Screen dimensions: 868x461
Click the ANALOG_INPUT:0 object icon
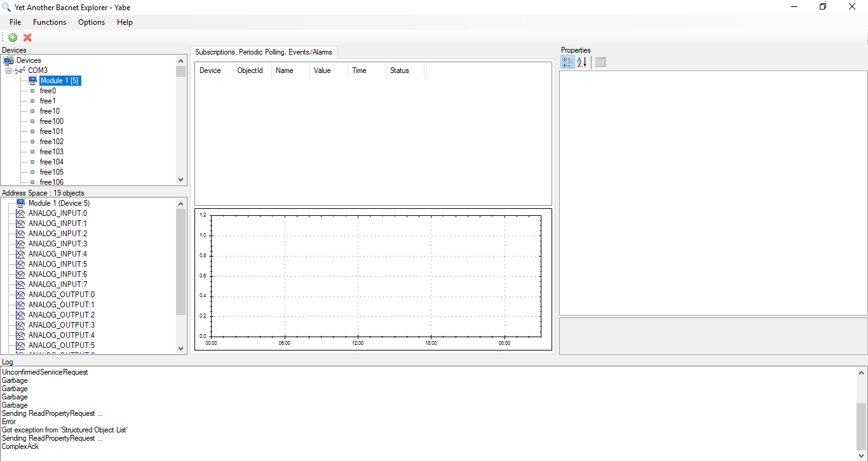pyautogui.click(x=20, y=213)
